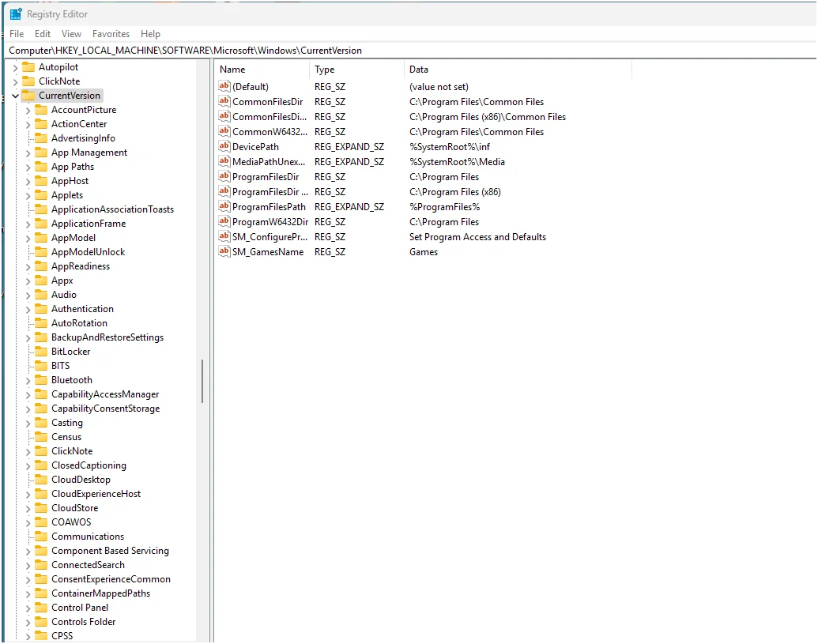Click the (Default) value ab icon
The image size is (818, 644).
(224, 87)
